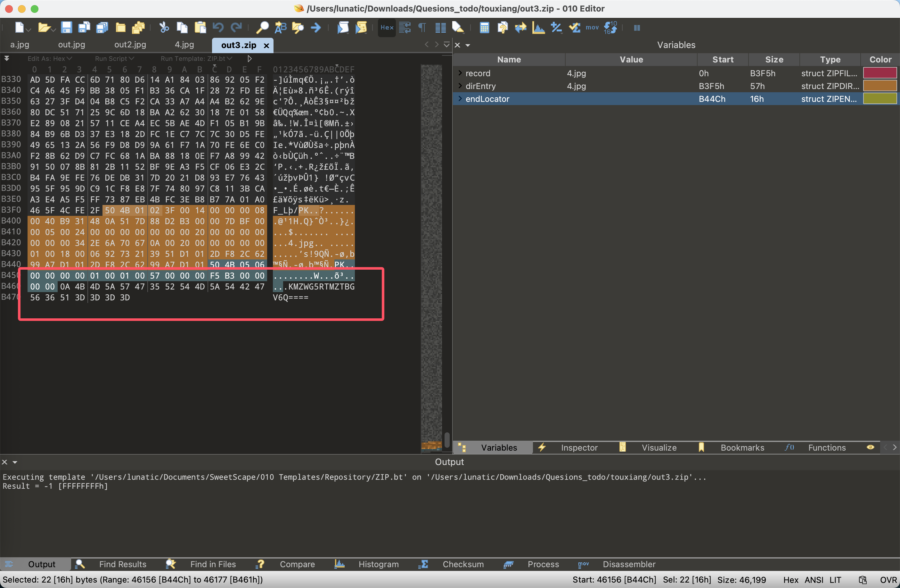Click the pause toolbar button
The width and height of the screenshot is (900, 588).
[x=637, y=28]
